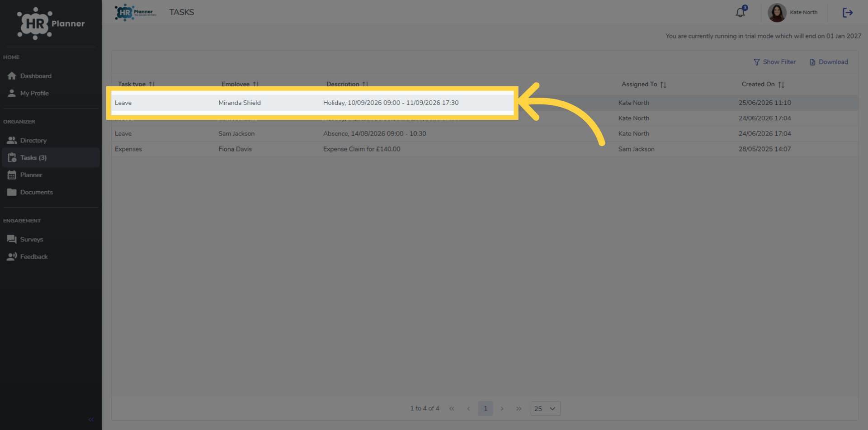Select Tasks (3) in sidebar
The image size is (868, 430).
(51, 157)
